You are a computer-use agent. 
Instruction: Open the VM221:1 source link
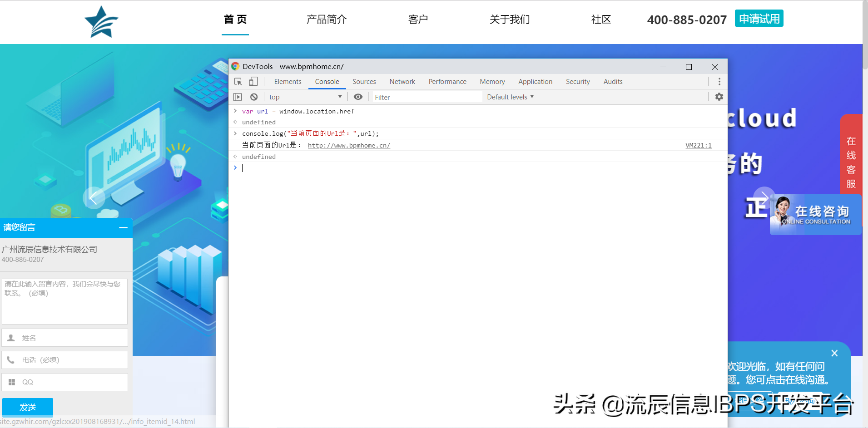coord(698,145)
